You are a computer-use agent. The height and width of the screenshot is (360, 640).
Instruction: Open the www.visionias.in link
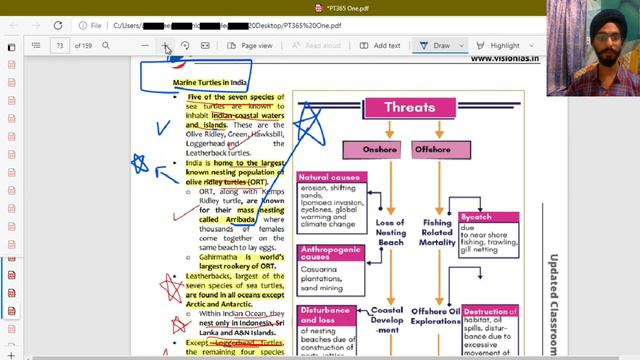point(504,58)
